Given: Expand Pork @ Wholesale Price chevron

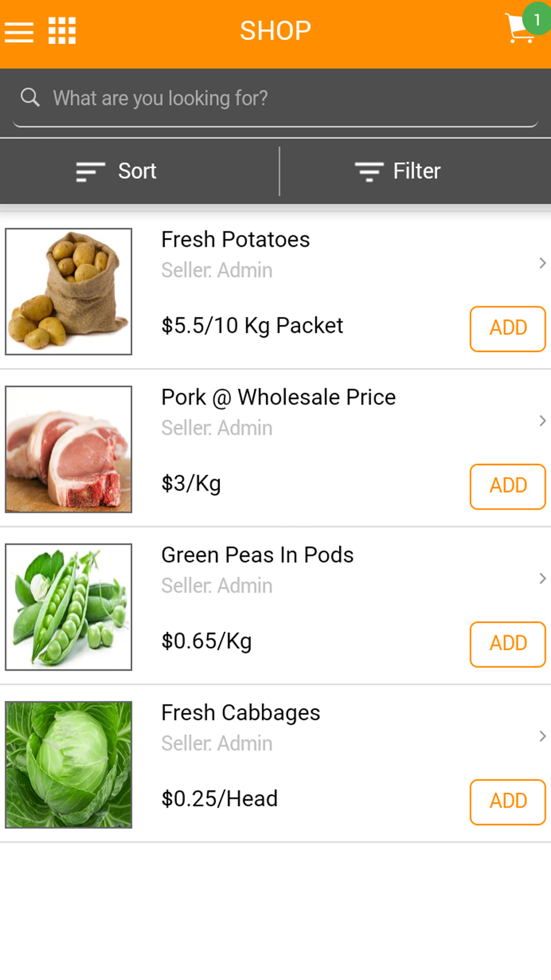Looking at the screenshot, I should pyautogui.click(x=542, y=421).
